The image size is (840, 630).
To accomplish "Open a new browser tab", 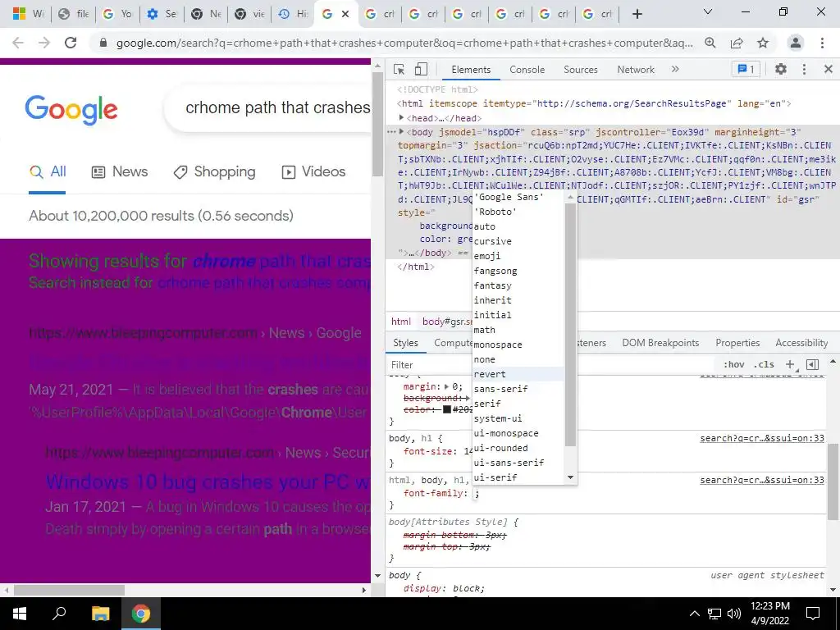I will click(x=637, y=14).
